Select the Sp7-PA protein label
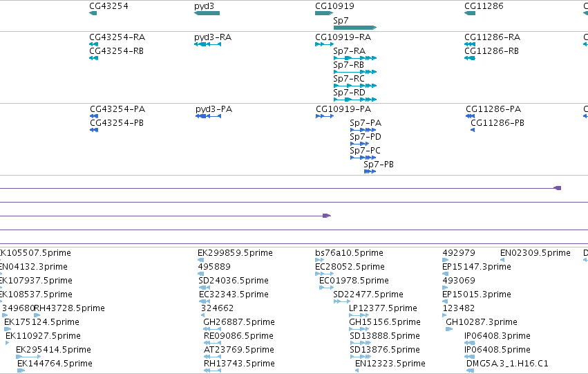 [366, 123]
